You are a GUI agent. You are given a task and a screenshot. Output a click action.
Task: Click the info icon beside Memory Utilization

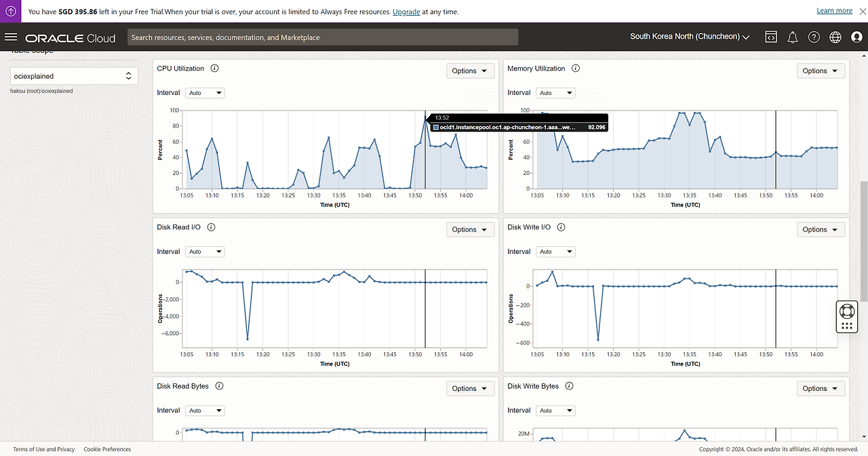[576, 69]
